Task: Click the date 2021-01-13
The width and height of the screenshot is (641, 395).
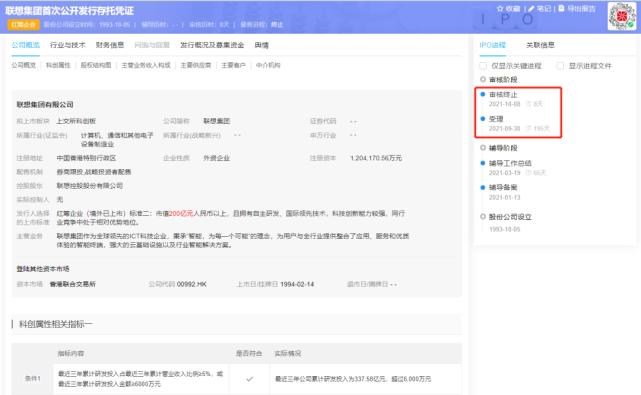Action: click(504, 198)
